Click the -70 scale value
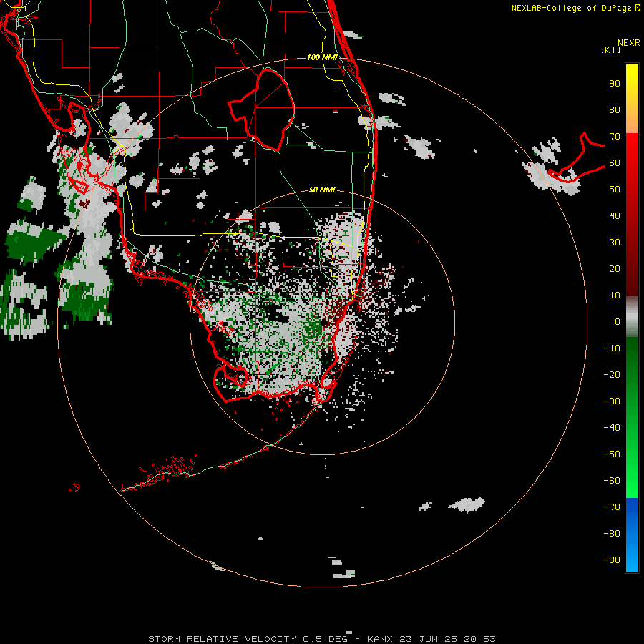This screenshot has height=644, width=644. (612, 507)
